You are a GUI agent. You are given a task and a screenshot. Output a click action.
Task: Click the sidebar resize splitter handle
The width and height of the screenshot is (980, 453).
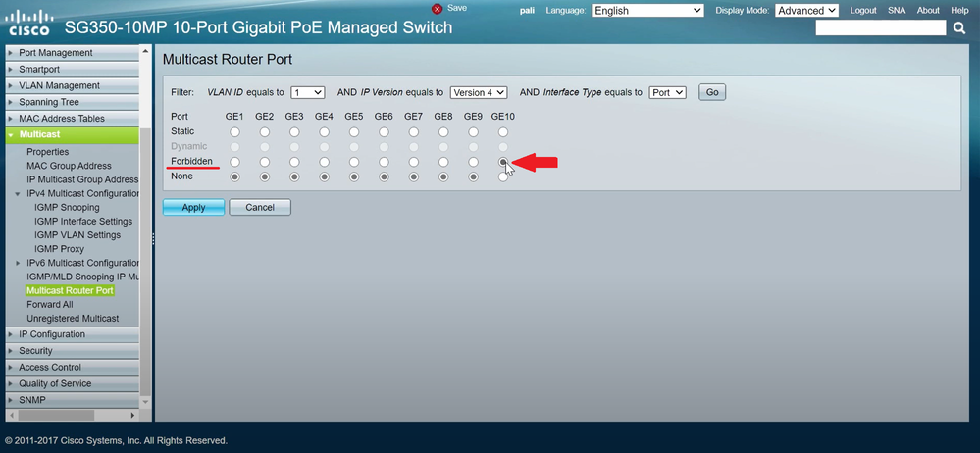pos(152,239)
